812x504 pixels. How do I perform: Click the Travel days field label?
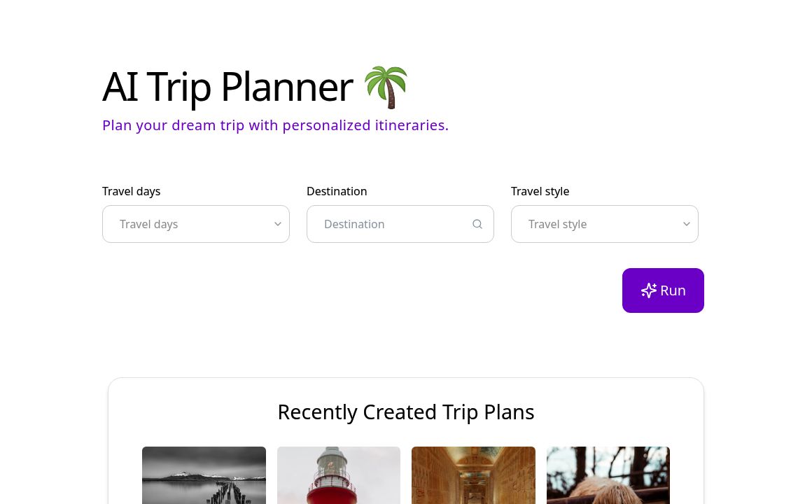coord(131,191)
